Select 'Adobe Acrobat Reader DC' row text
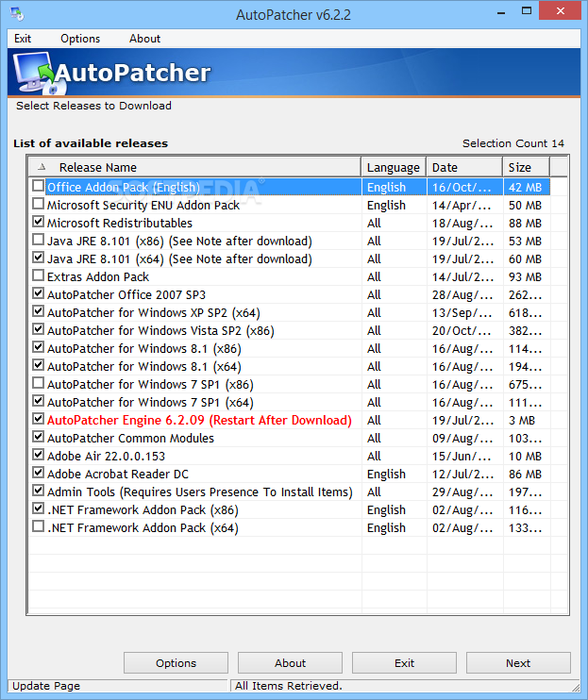The image size is (588, 700). click(118, 474)
